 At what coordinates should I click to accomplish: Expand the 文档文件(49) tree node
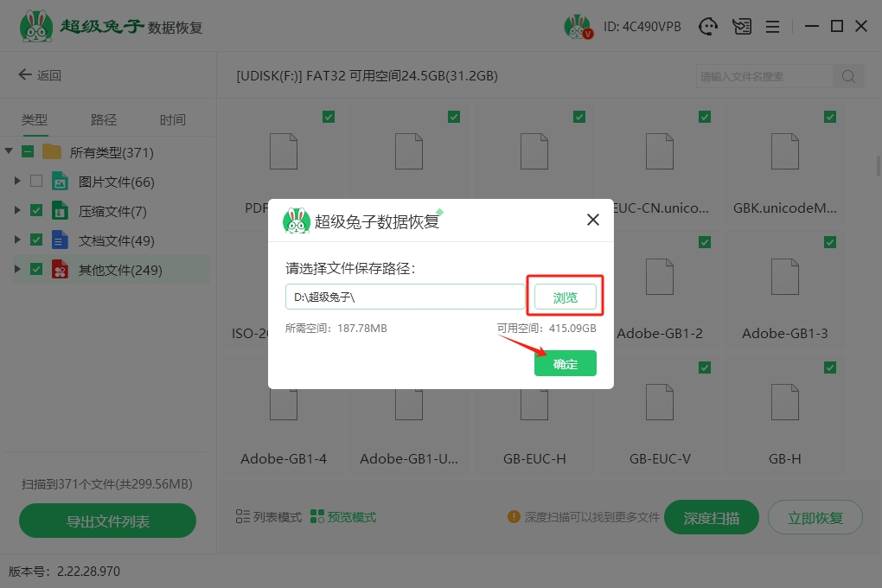[x=17, y=240]
